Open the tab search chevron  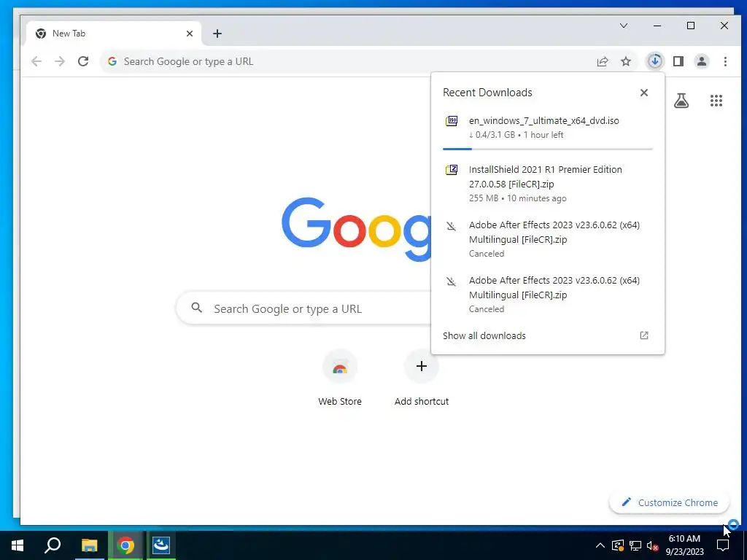pyautogui.click(x=624, y=26)
